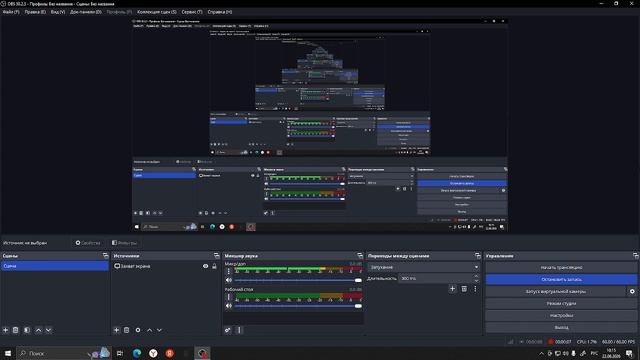Decrease transition duration with down arrow
The image size is (640, 360).
tap(476, 281)
